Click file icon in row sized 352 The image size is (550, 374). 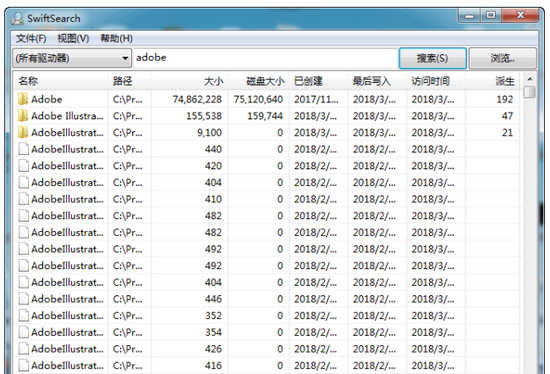[x=23, y=315]
